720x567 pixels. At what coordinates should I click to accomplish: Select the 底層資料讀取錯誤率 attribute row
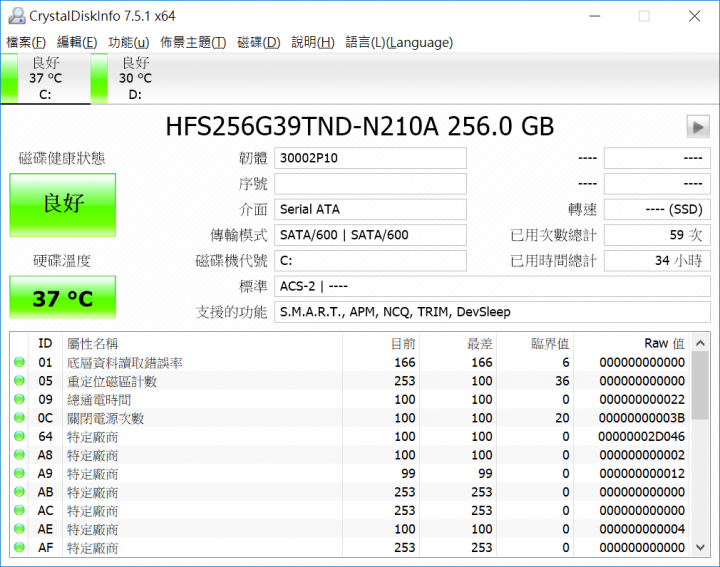tap(350, 362)
